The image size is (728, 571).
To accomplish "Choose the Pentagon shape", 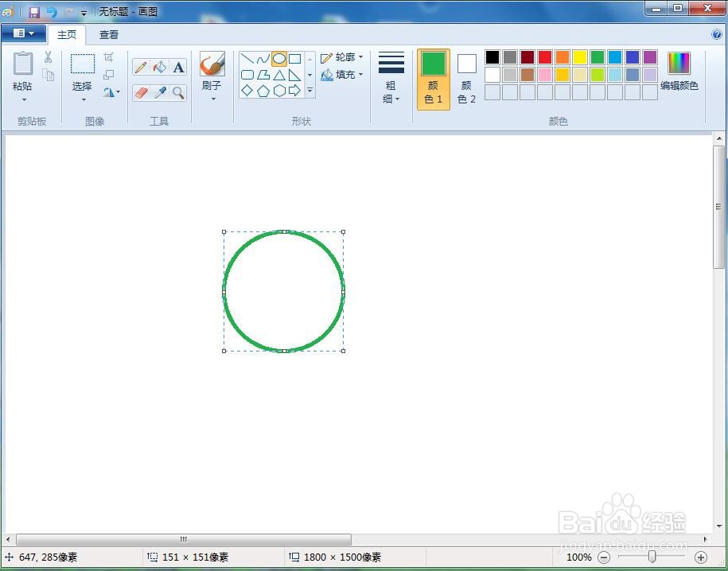I will click(263, 91).
